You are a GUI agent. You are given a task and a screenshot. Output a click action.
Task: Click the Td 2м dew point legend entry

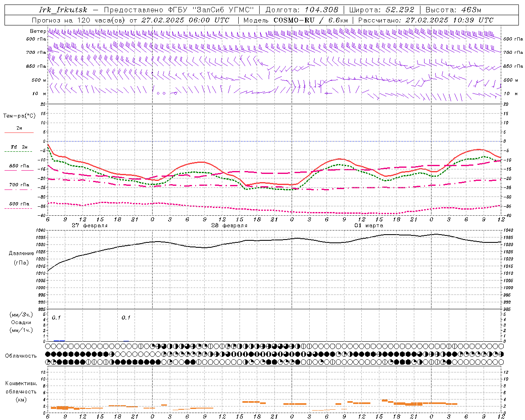pos(19,147)
